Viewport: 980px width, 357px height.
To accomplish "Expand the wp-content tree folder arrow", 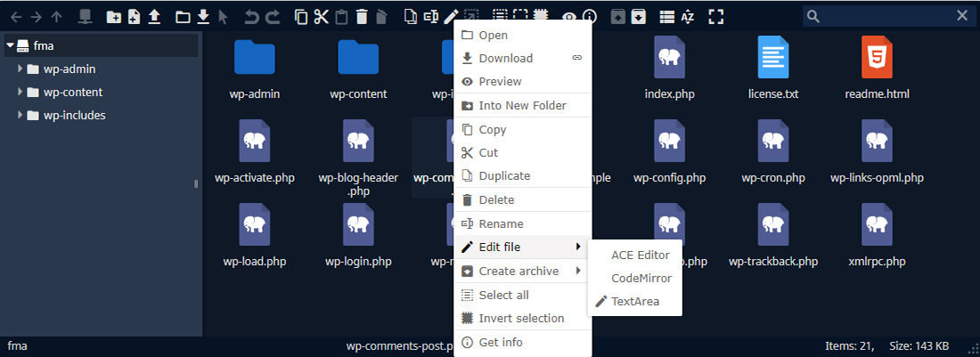I will tap(20, 92).
